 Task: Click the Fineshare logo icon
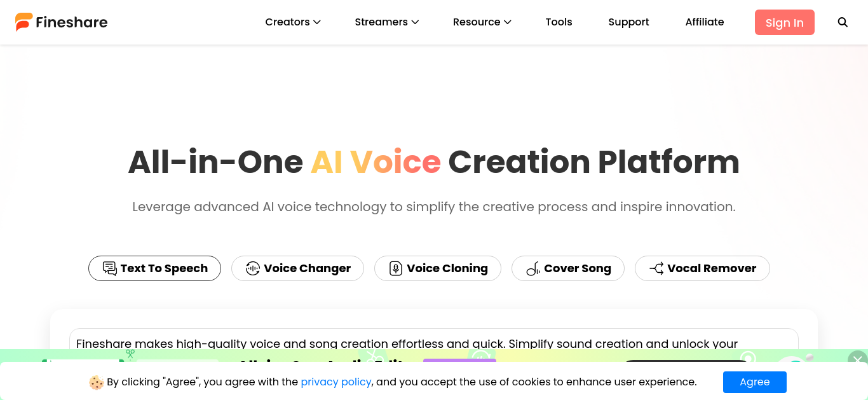click(x=24, y=22)
